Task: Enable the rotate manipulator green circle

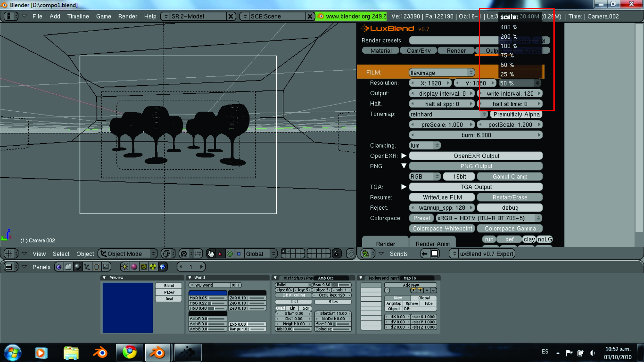Action: (230, 254)
